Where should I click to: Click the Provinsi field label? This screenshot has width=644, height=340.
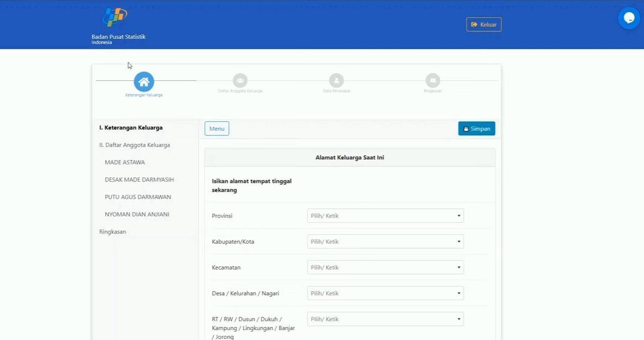click(x=222, y=216)
